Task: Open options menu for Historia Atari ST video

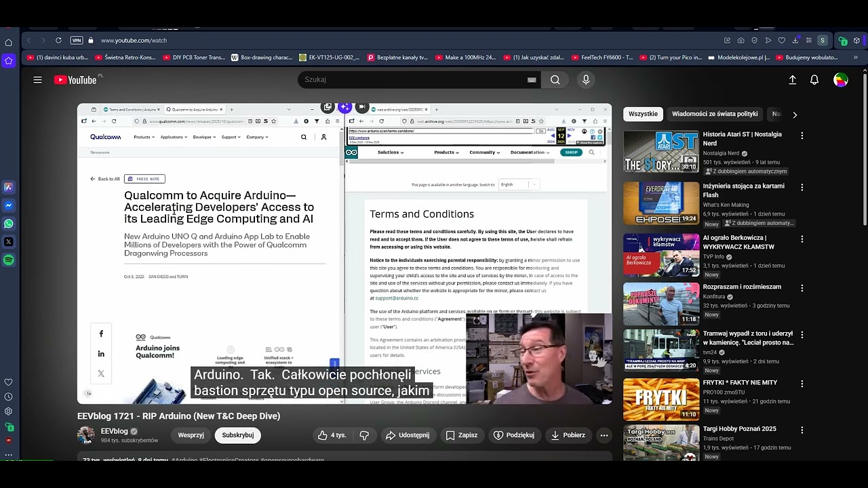Action: 802,136
